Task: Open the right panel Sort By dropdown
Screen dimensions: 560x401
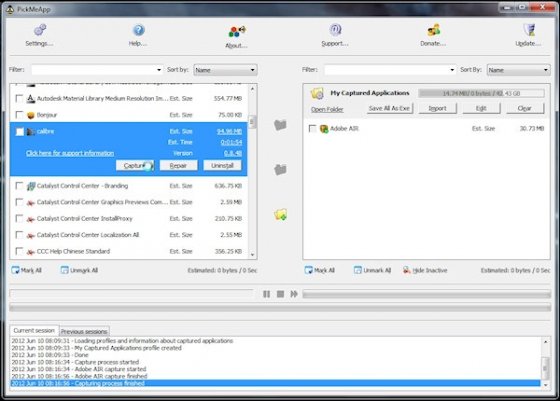Action: pos(518,70)
